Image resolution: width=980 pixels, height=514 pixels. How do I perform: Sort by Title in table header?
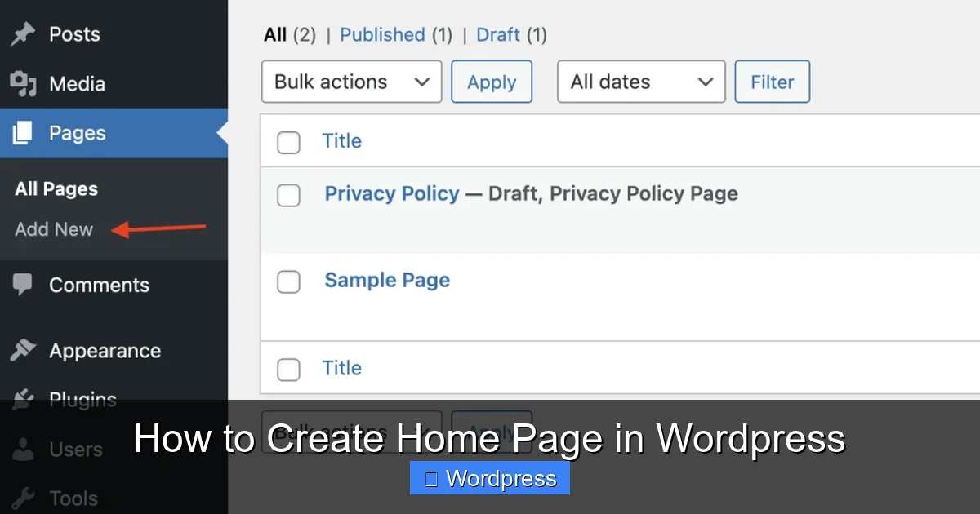tap(341, 141)
